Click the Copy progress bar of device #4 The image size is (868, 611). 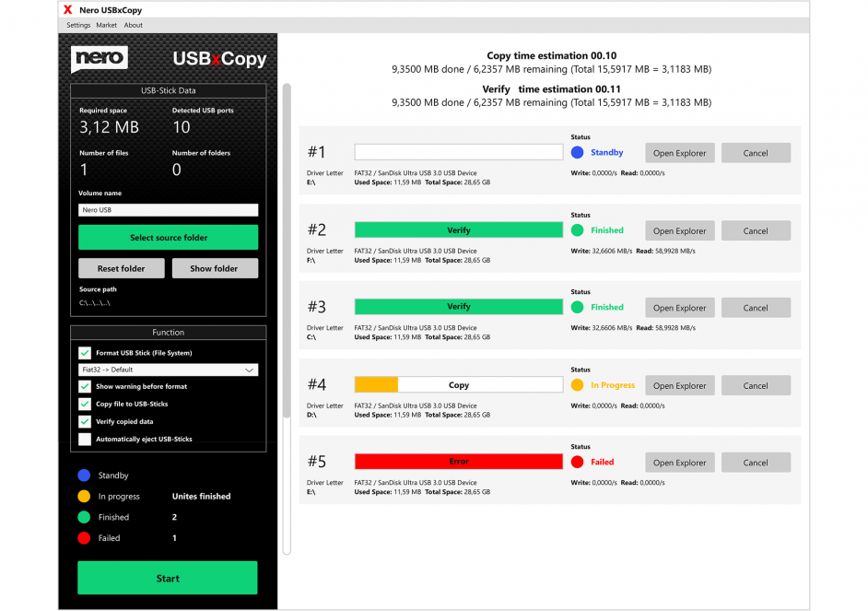tap(458, 385)
